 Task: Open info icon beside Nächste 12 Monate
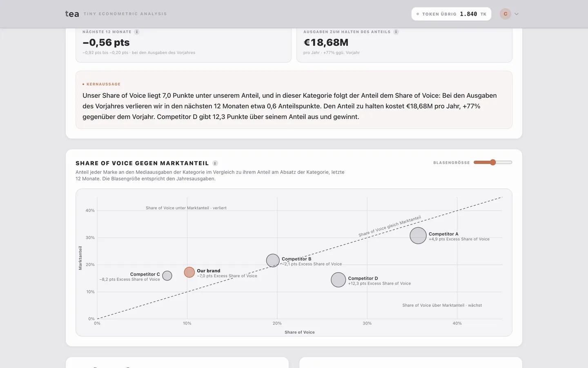tap(137, 32)
